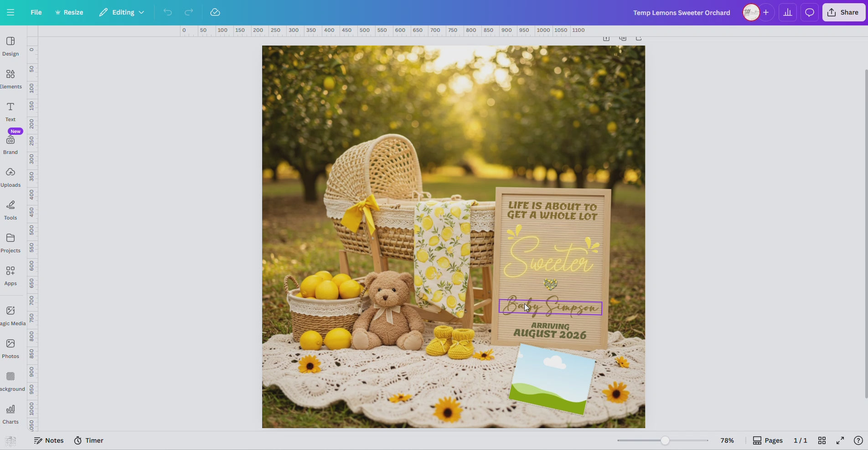Image resolution: width=868 pixels, height=450 pixels.
Task: Open the Editing mode dropdown
Action: (x=121, y=12)
